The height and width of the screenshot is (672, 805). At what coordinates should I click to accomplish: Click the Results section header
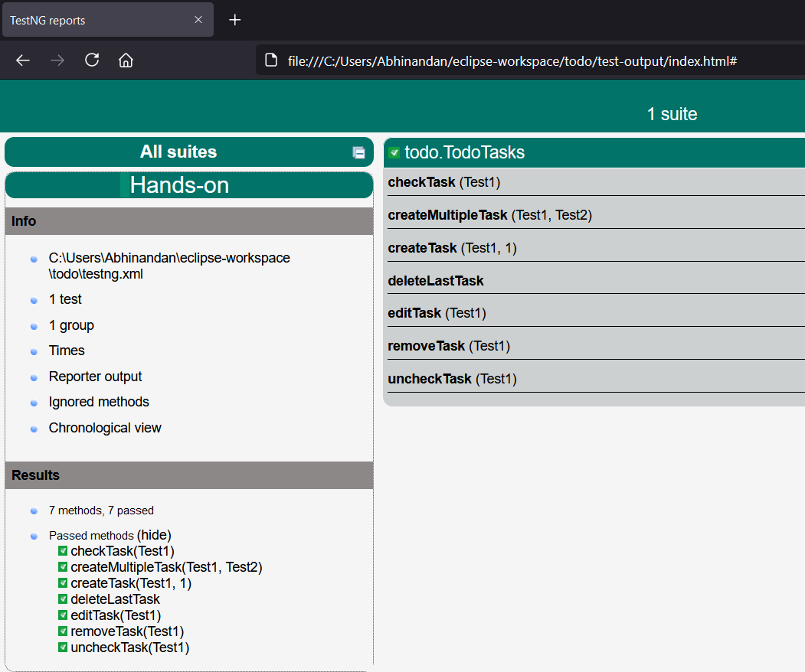[x=189, y=475]
